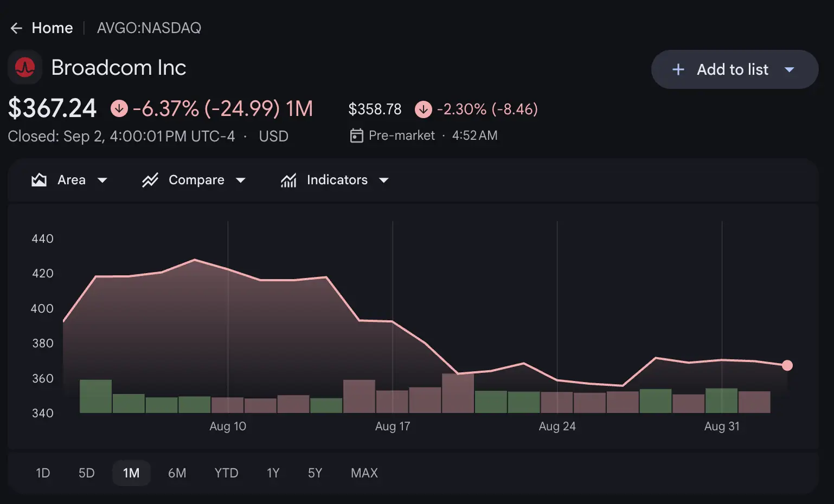Click the AVGO:NASDAQ ticker text
This screenshot has height=504, width=834.
(x=149, y=28)
